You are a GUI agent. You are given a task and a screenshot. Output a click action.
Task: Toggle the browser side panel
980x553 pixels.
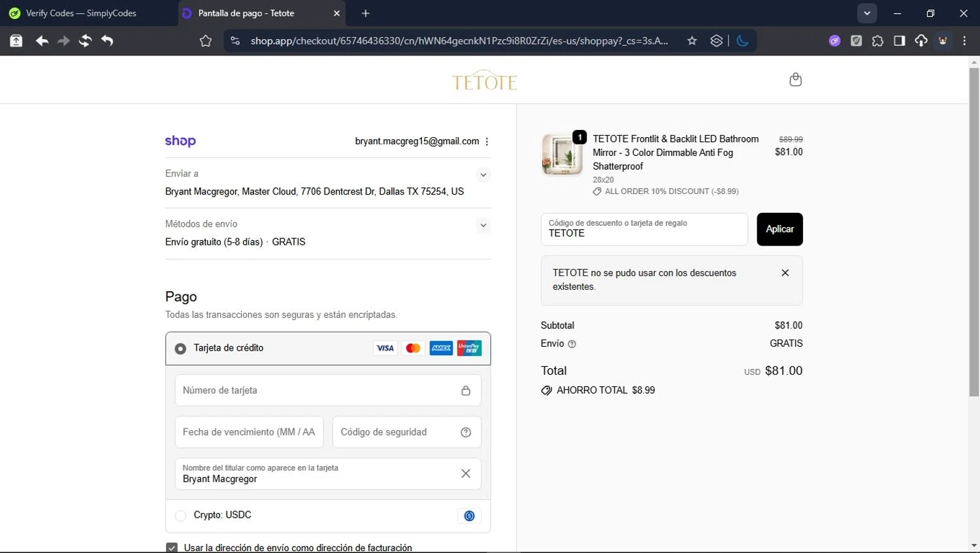coord(899,40)
